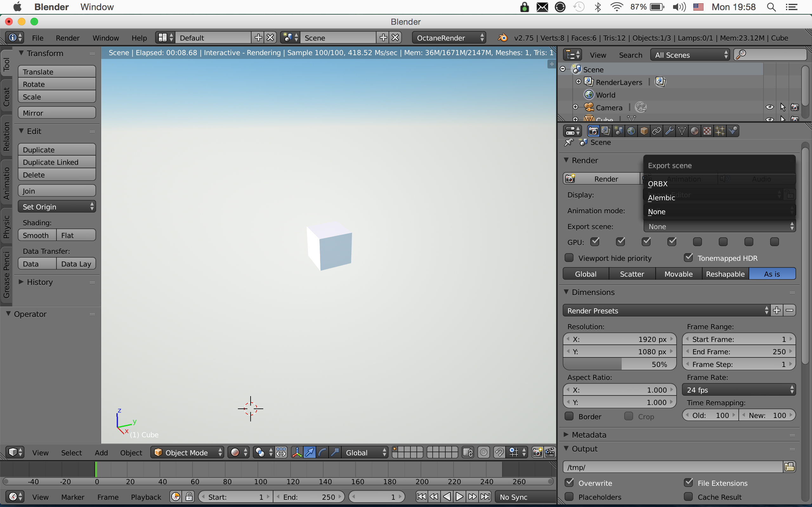
Task: Click the translate manipulator arrow icon
Action: pos(309,452)
